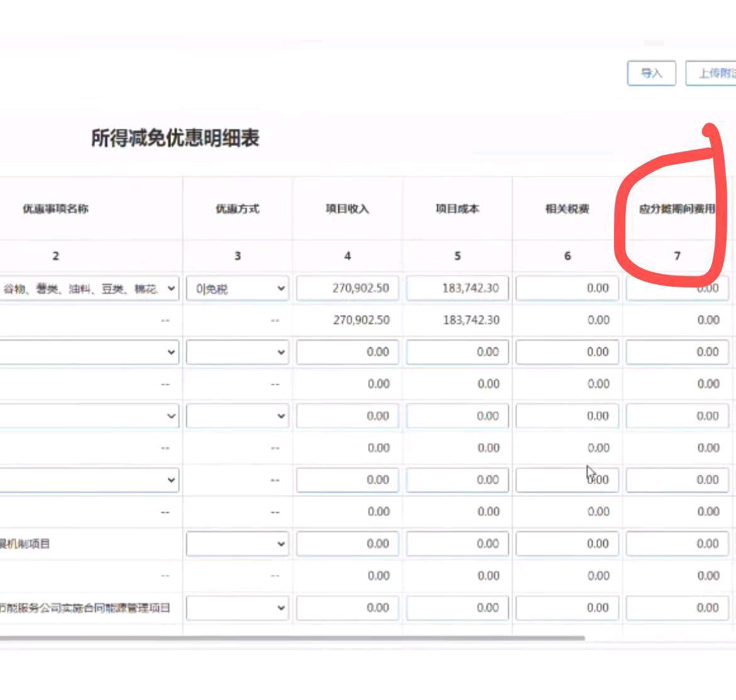
Task: Open the 优惠方式 dropdown in 展机制项目 row
Action: point(238,544)
